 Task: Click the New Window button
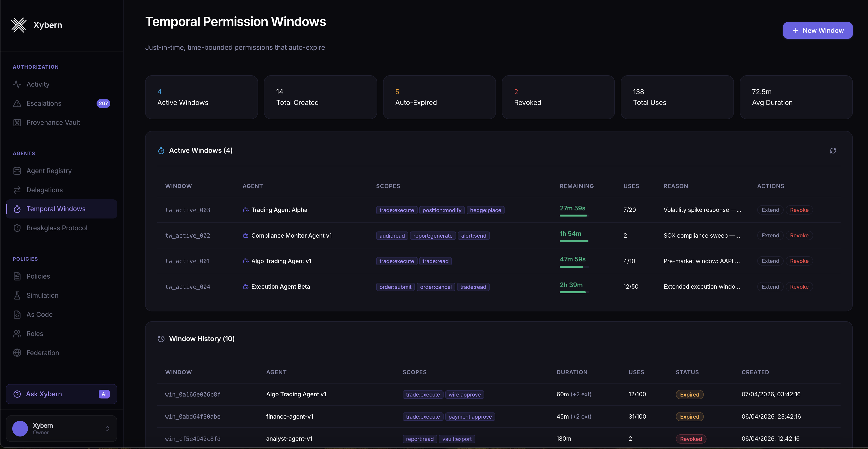[x=818, y=30]
